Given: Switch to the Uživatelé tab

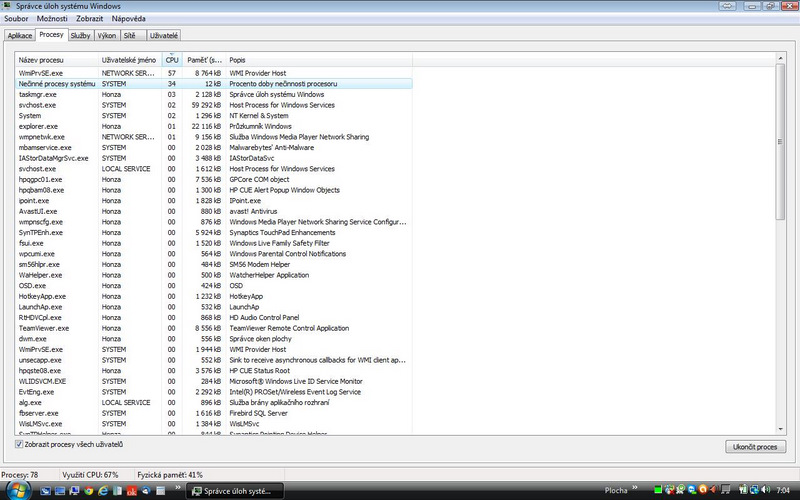Looking at the screenshot, I should [x=164, y=35].
